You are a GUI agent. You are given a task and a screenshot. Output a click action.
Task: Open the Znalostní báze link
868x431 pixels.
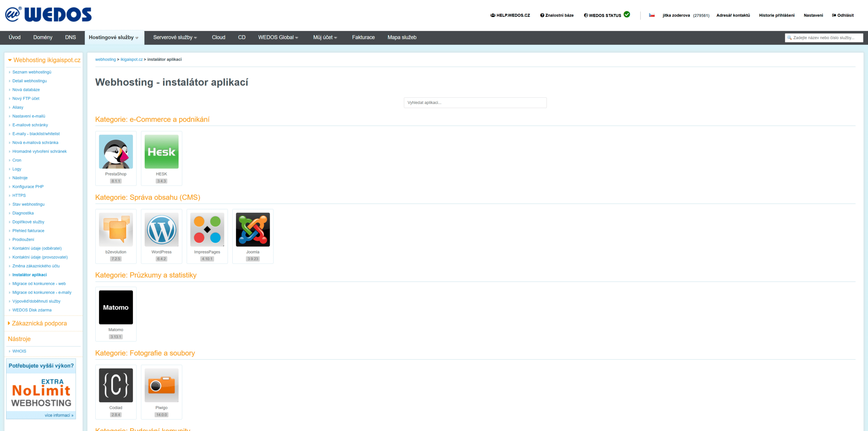[x=557, y=15]
